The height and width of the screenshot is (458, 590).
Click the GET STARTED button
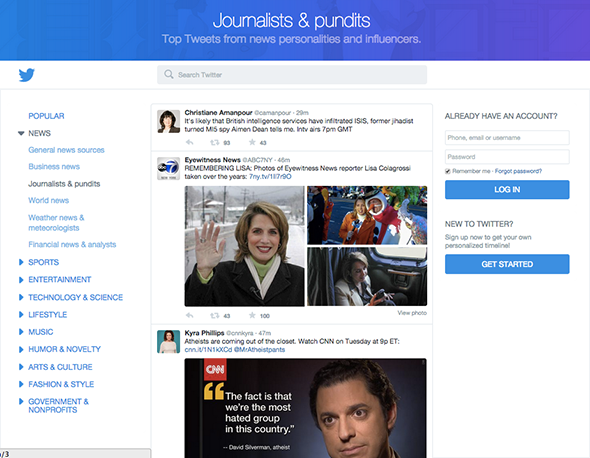(x=507, y=264)
